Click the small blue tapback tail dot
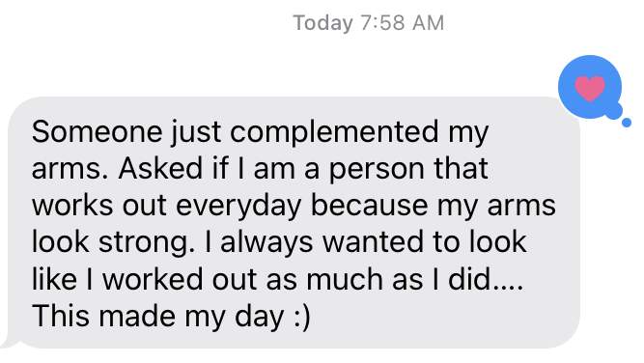 (626, 123)
